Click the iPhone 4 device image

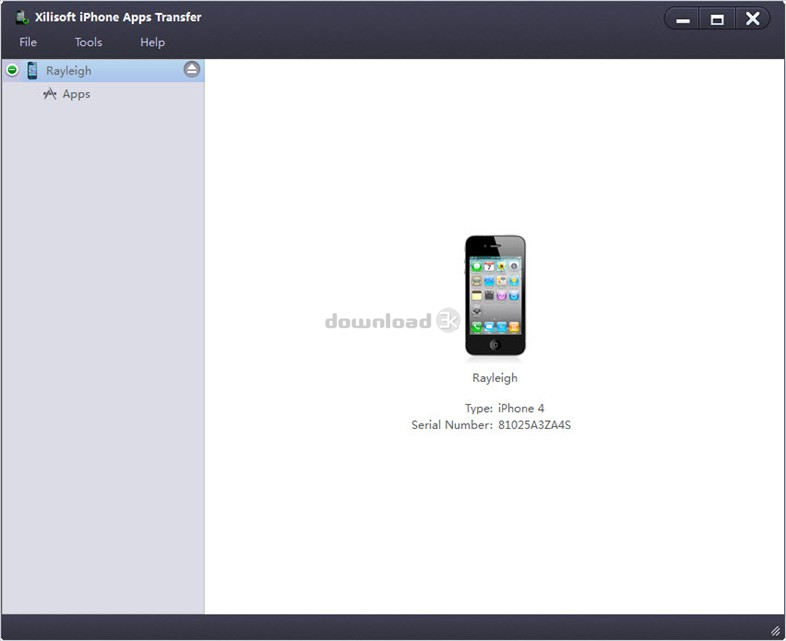coord(495,296)
